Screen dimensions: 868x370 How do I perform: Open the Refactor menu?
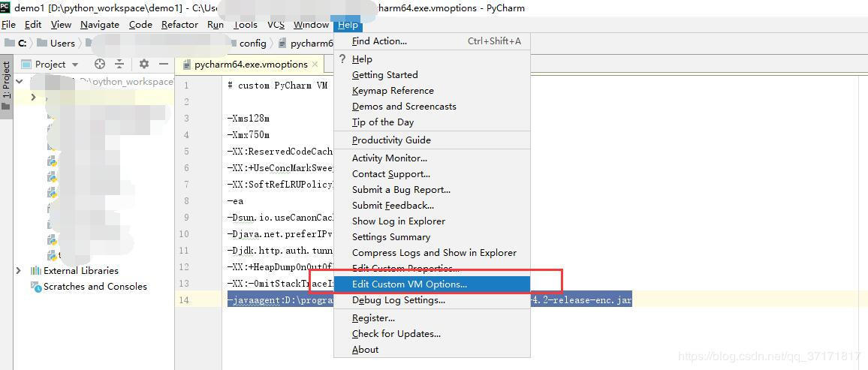[x=179, y=25]
